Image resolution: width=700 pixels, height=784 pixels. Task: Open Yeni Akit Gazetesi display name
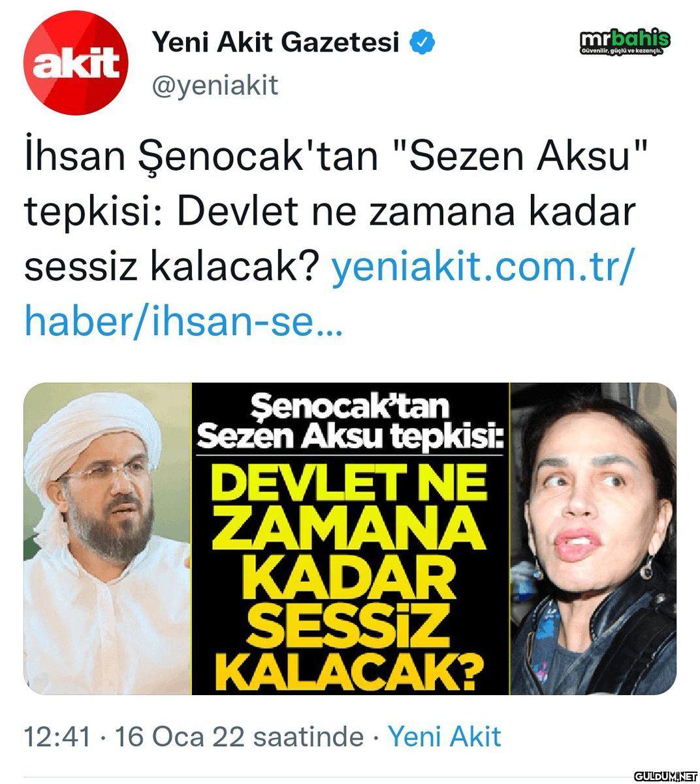point(275,42)
